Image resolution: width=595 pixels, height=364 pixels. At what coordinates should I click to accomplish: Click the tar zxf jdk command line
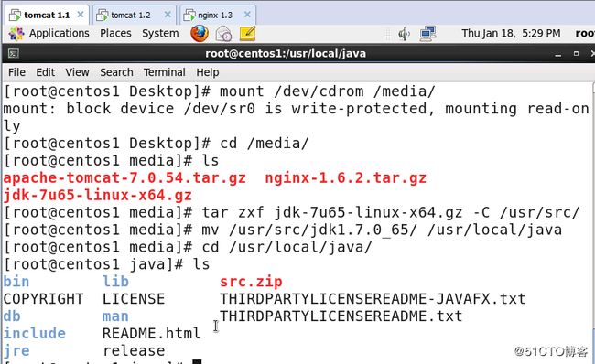[291, 212]
